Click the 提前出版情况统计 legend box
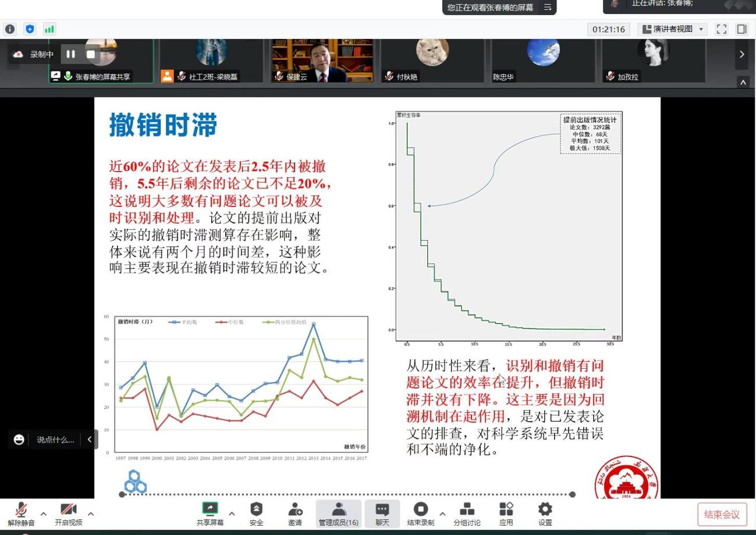756x535 pixels. pos(590,134)
